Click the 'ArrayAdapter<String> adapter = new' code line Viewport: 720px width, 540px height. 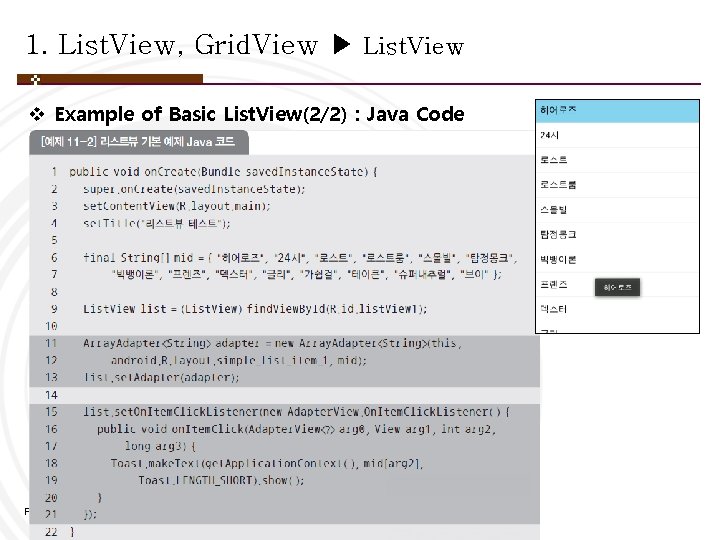click(x=272, y=343)
